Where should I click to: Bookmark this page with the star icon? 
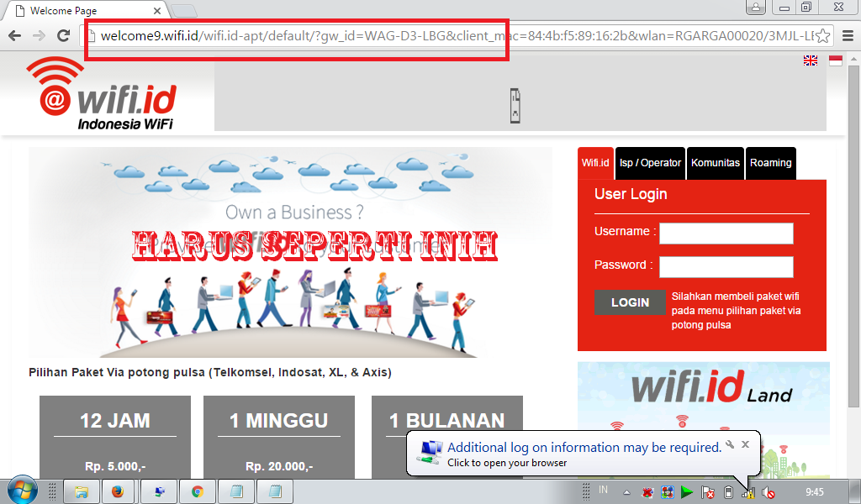point(822,35)
